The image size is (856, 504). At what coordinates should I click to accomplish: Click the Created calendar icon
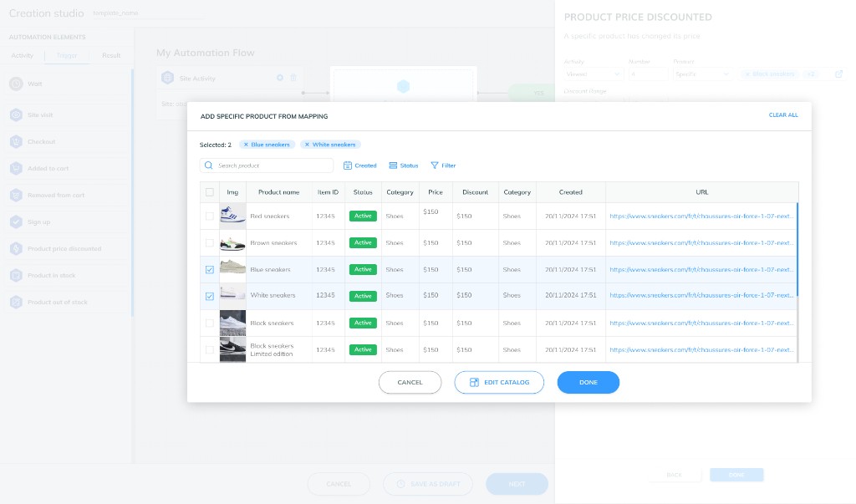[347, 165]
